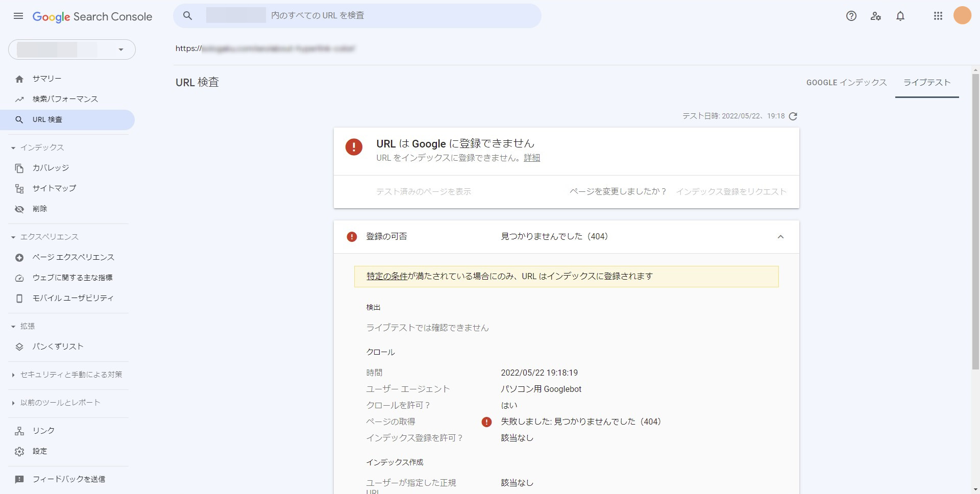Collapse the 登録の可否 section

click(780, 237)
